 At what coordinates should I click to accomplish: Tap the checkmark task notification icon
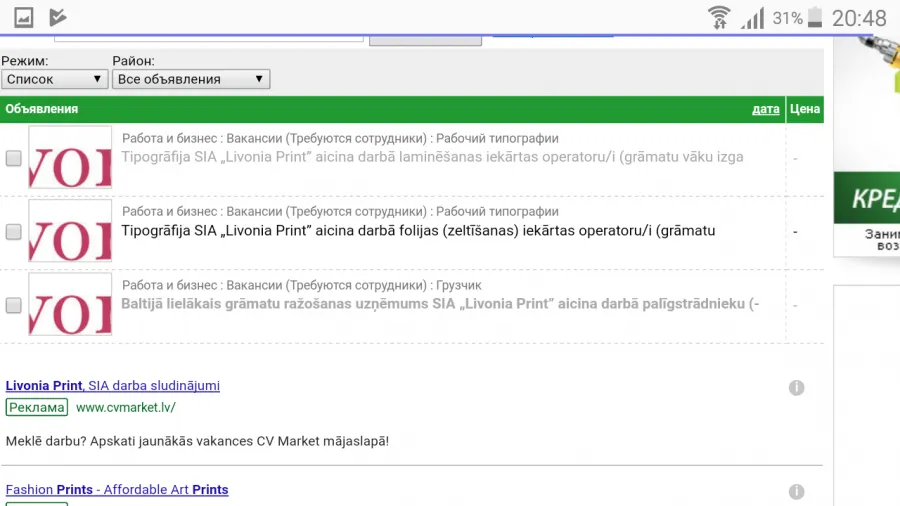click(57, 18)
